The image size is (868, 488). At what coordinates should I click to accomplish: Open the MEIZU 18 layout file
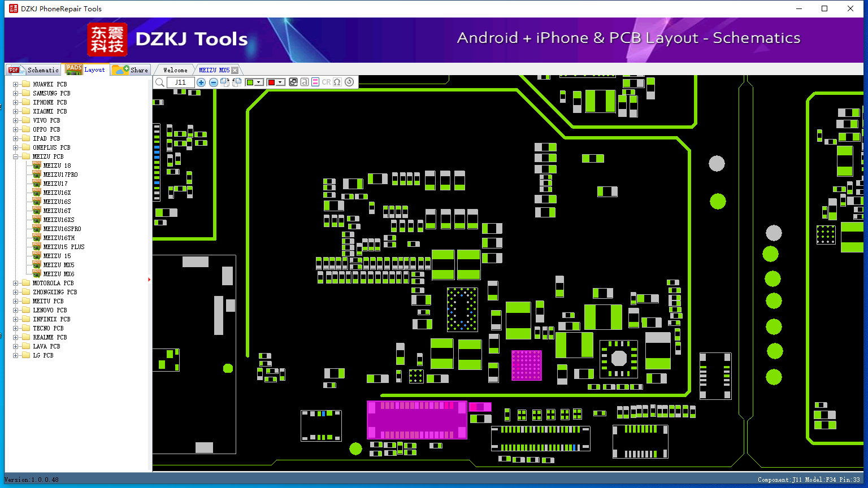[57, 165]
